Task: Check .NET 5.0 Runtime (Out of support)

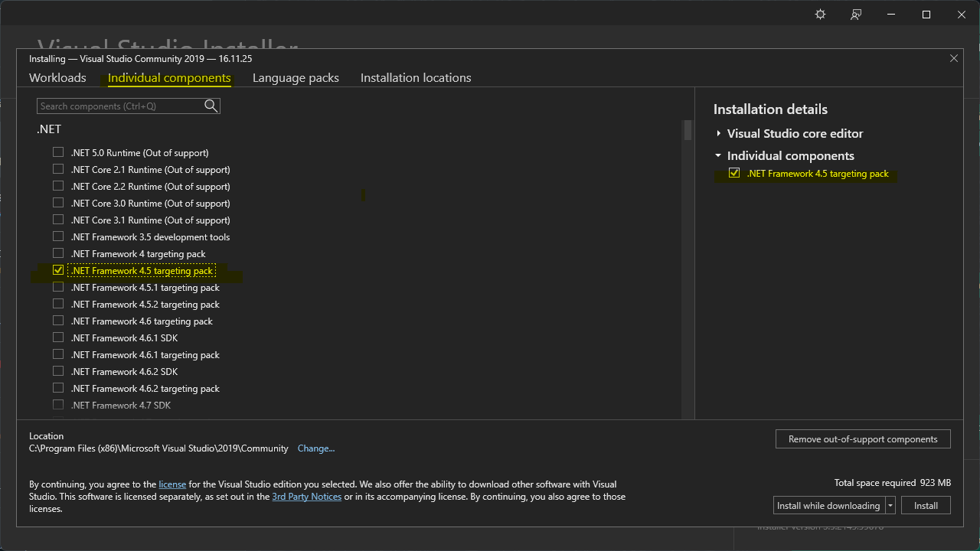Action: pyautogui.click(x=58, y=152)
